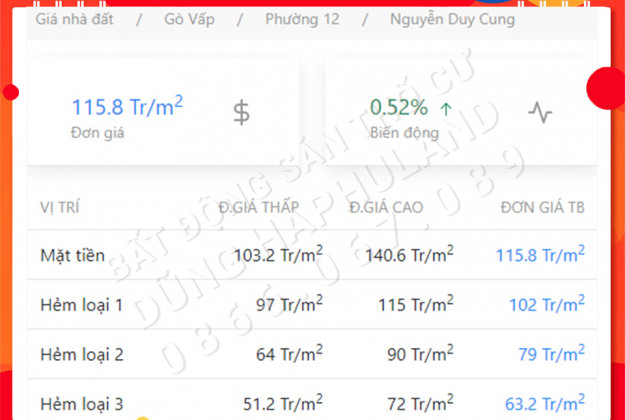
Task: Click the 0.52% Biến động value
Action: pyautogui.click(x=399, y=107)
